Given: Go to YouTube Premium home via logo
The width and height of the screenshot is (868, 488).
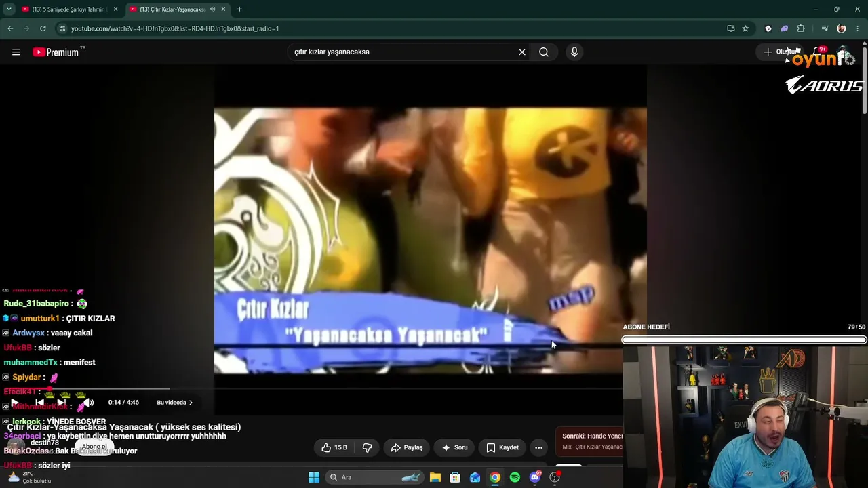Looking at the screenshot, I should (56, 52).
